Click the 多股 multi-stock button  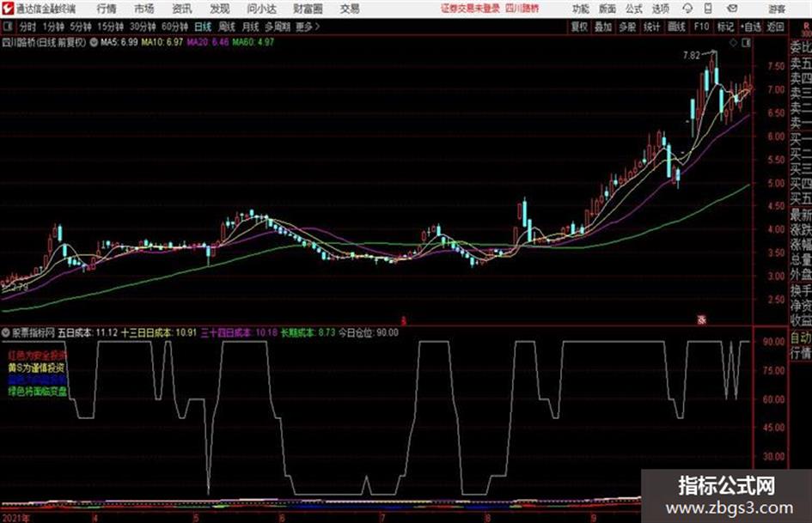click(627, 27)
